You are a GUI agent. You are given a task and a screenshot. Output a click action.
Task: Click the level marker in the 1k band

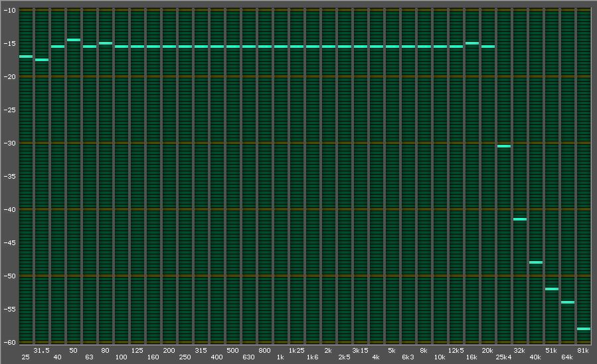click(x=281, y=46)
